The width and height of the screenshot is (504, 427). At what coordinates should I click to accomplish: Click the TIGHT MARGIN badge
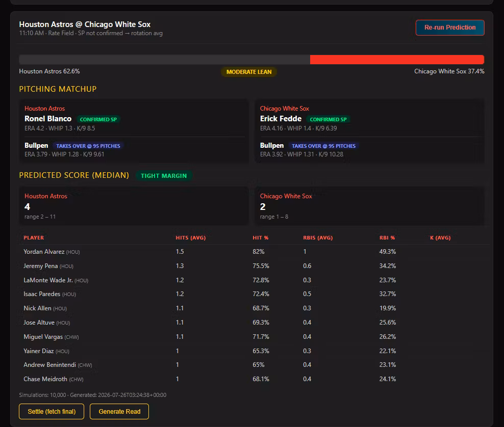coord(164,176)
